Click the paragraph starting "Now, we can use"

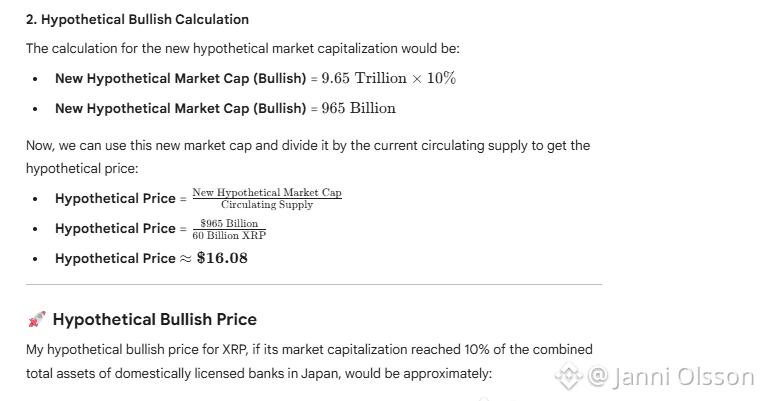[307, 154]
